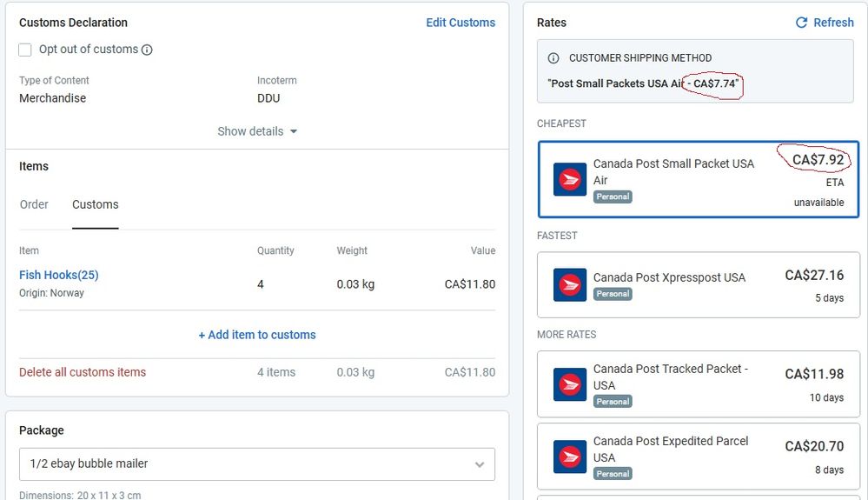Click Canada Post logo for Tracked Packet USA
Viewport: 868px width, 500px height.
tap(570, 384)
